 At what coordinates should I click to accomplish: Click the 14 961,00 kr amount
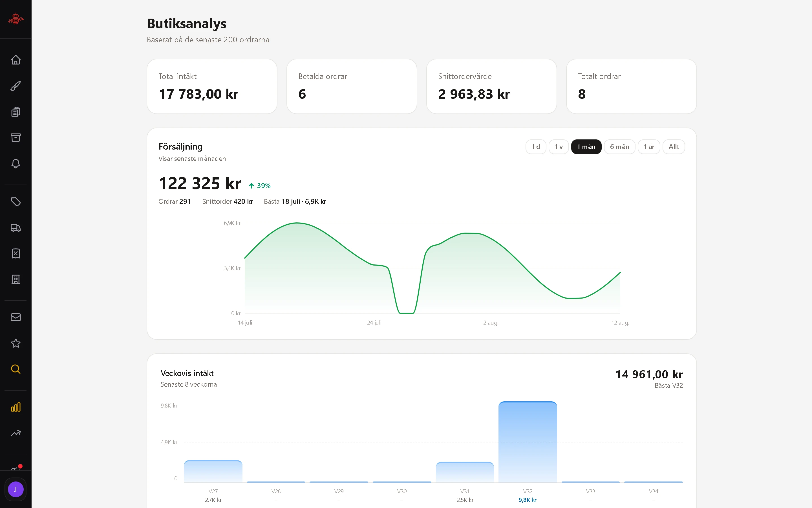click(x=649, y=374)
